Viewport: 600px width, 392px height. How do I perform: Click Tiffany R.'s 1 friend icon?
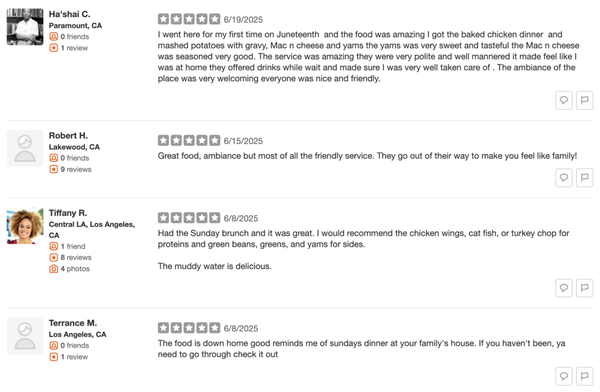54,246
